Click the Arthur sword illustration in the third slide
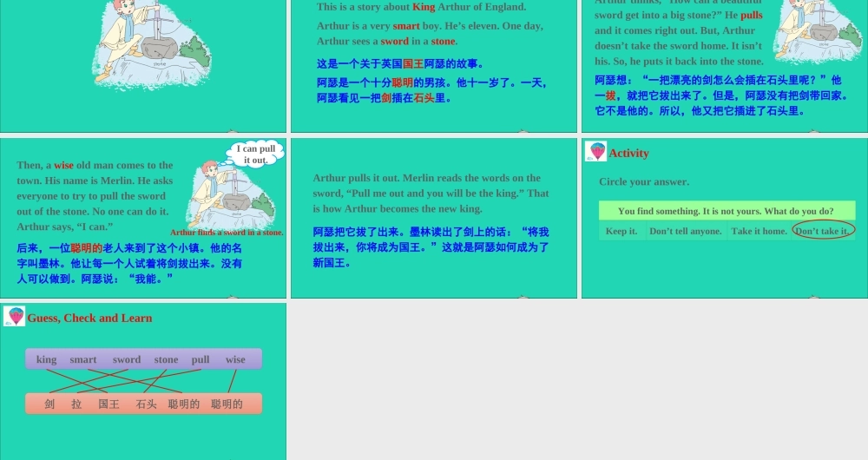The width and height of the screenshot is (868, 460). point(818,30)
